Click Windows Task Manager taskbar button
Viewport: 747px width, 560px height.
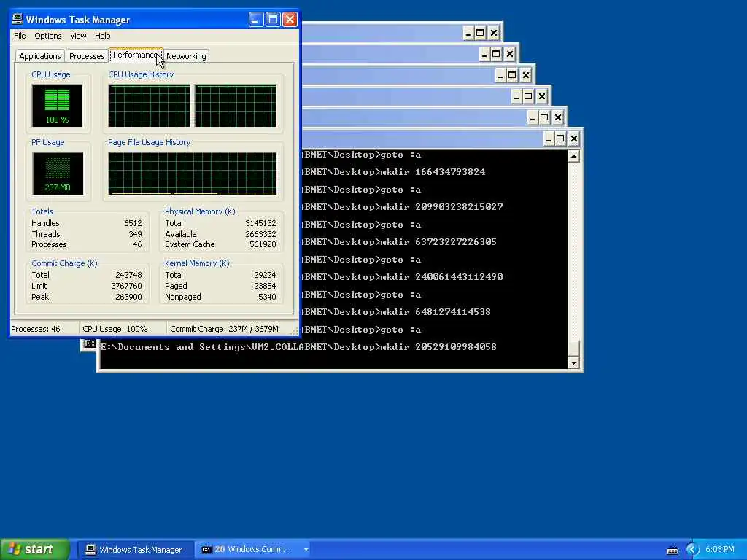[x=134, y=550]
